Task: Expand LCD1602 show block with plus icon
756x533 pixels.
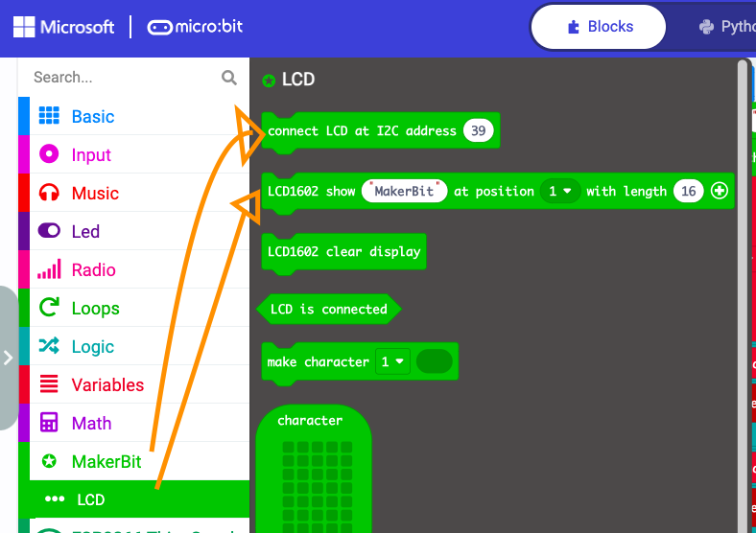Action: point(720,191)
